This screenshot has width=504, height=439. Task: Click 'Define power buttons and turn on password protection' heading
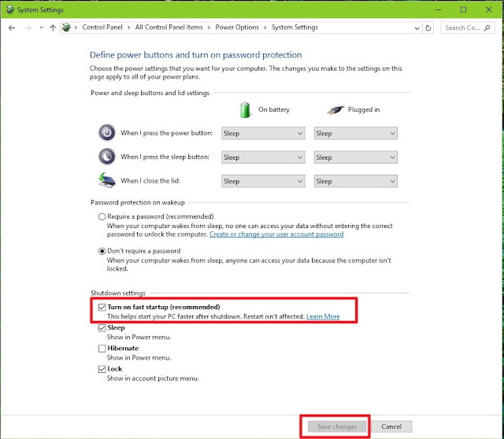pyautogui.click(x=196, y=55)
